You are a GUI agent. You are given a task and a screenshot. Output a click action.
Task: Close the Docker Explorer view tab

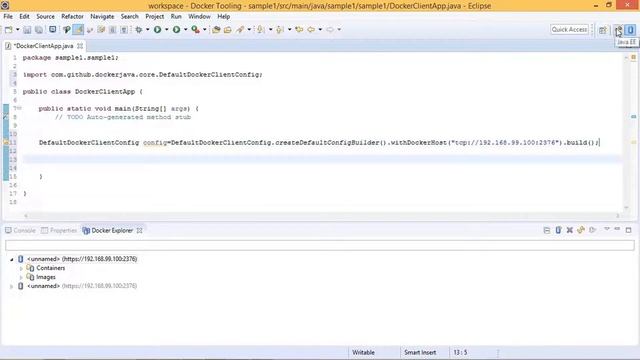pyautogui.click(x=140, y=231)
